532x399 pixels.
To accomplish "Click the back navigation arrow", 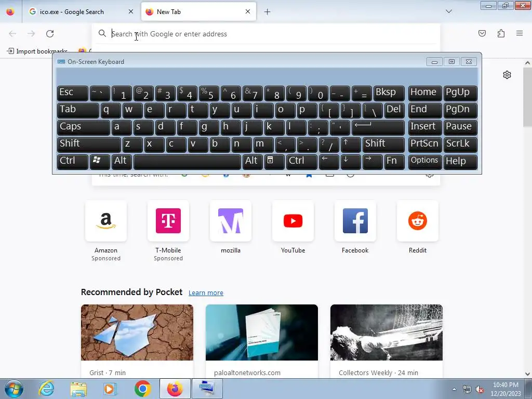I will pyautogui.click(x=12, y=34).
